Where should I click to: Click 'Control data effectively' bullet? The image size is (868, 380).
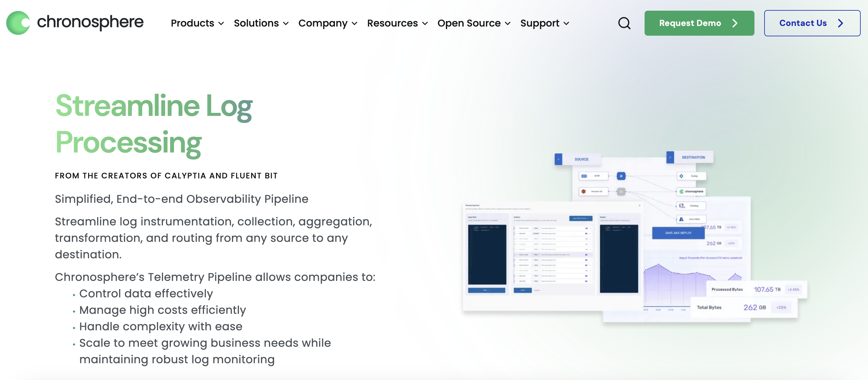click(146, 293)
